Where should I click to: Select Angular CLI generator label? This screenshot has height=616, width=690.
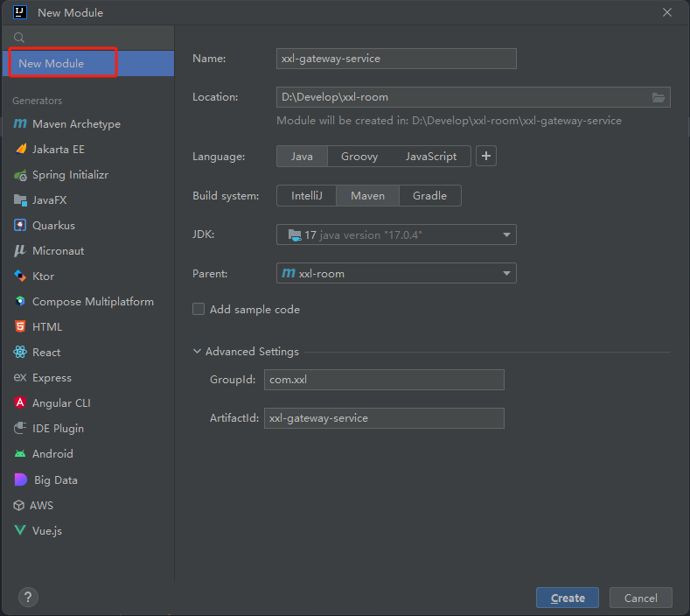(61, 402)
